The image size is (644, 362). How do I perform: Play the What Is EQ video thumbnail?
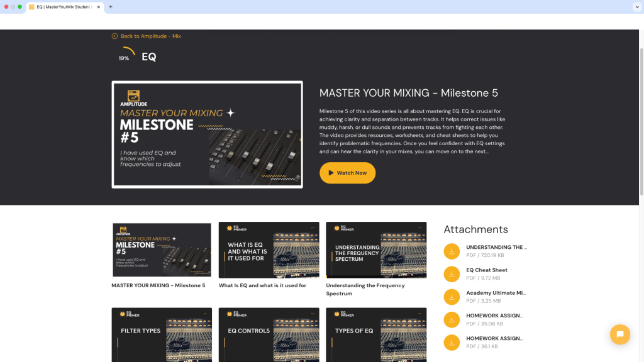pyautogui.click(x=269, y=250)
